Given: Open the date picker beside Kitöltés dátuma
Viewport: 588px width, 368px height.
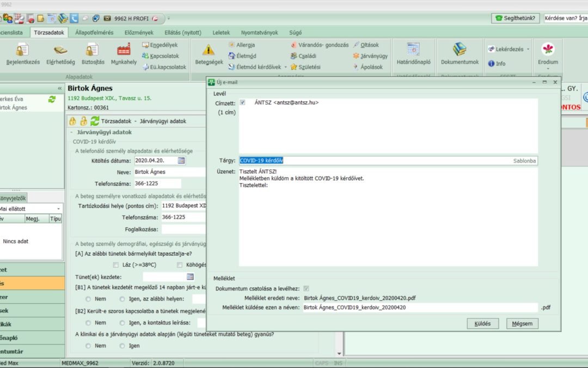Looking at the screenshot, I should click(x=181, y=160).
